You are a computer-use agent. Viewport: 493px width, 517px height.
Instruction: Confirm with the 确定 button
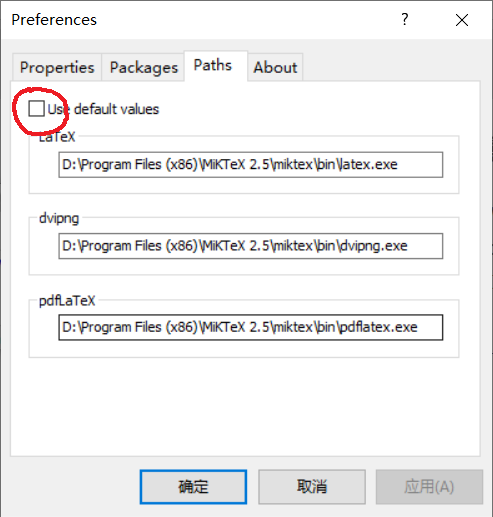click(193, 487)
